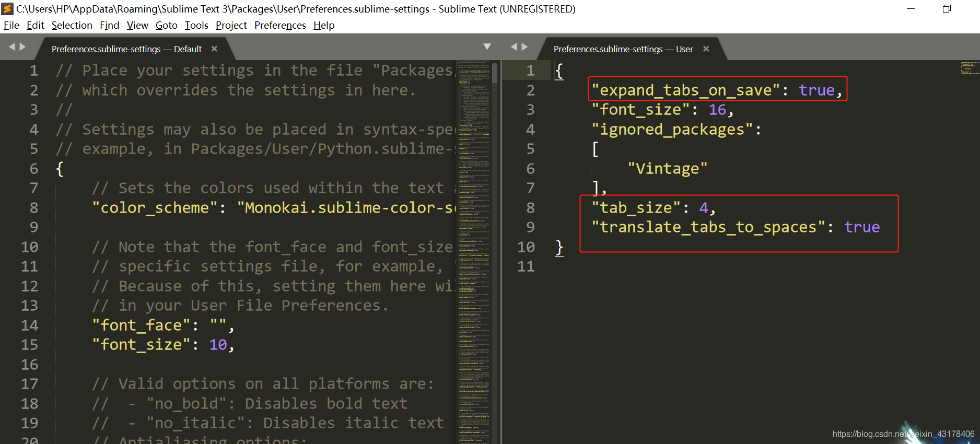Click the closing brace on line 10
Viewport: 980px width, 444px height.
[559, 247]
